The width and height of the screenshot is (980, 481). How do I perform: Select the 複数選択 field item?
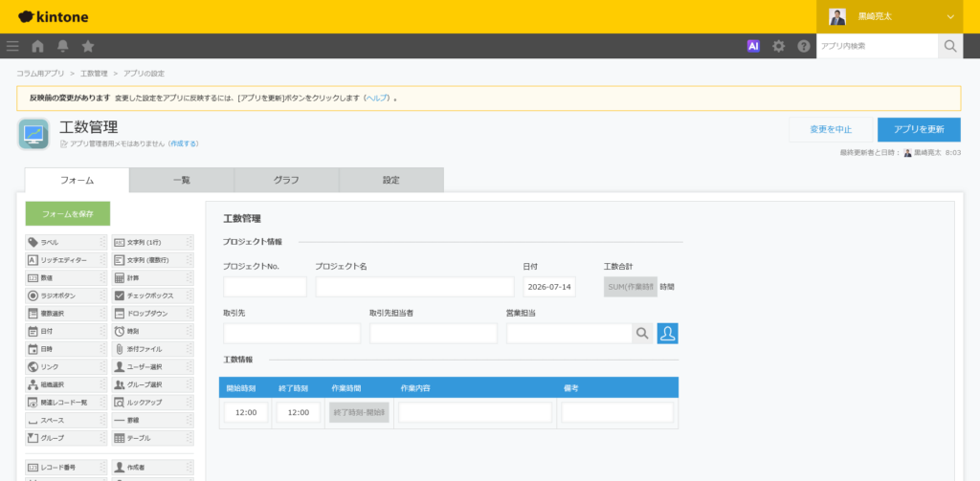click(x=66, y=314)
